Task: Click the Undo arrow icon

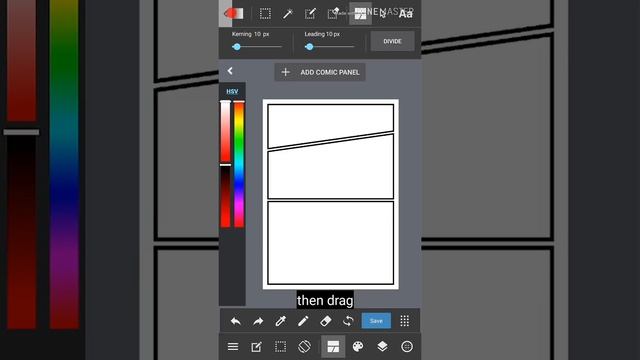Action: [236, 321]
